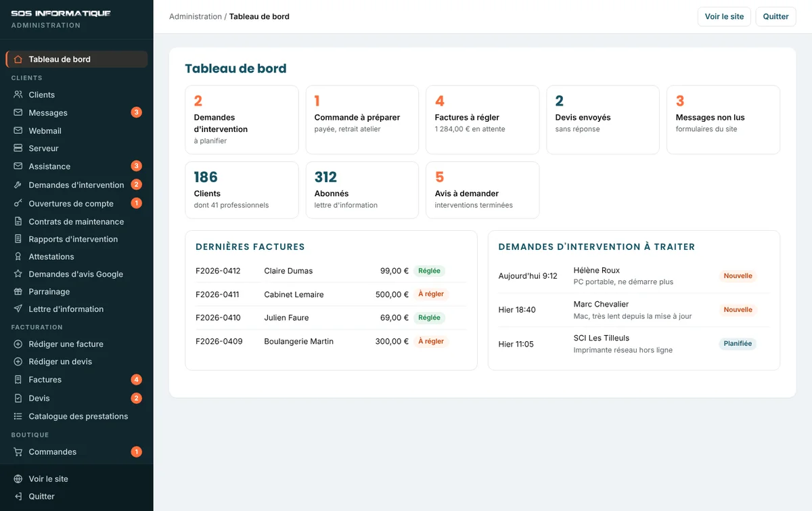Screen dimensions: 812x511
Task: Click the envelope icon next to Messages
Action: 18,113
